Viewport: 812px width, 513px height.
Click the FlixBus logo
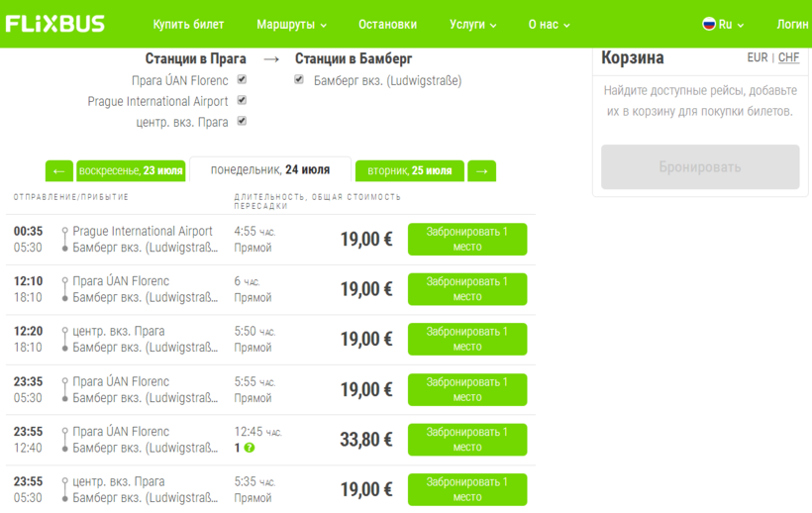55,24
